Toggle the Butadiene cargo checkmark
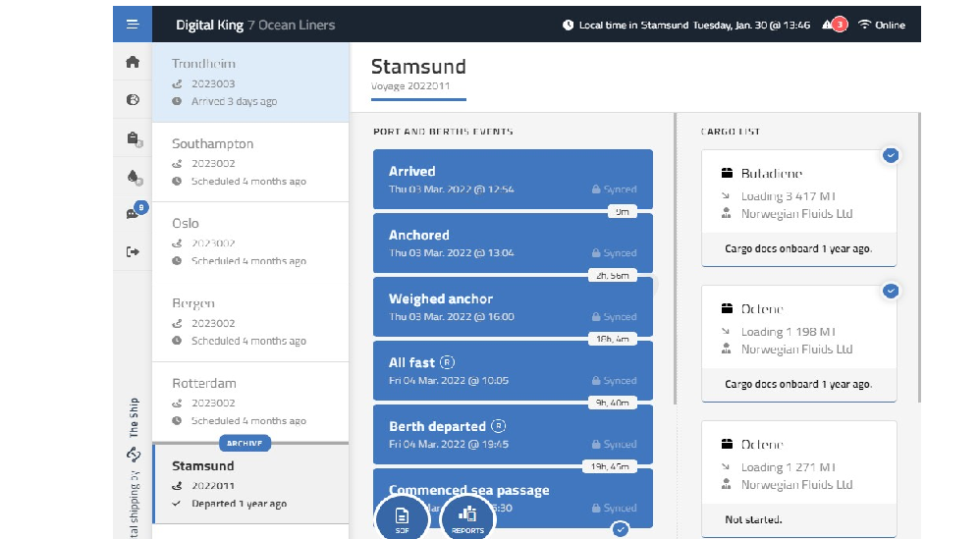The width and height of the screenshot is (980, 539). [x=891, y=155]
